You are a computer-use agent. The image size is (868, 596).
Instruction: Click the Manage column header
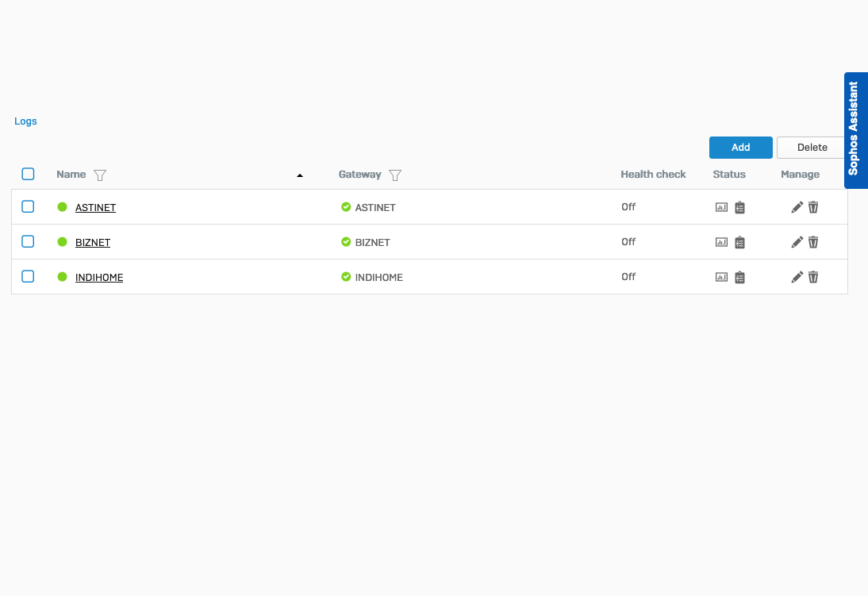click(x=800, y=175)
